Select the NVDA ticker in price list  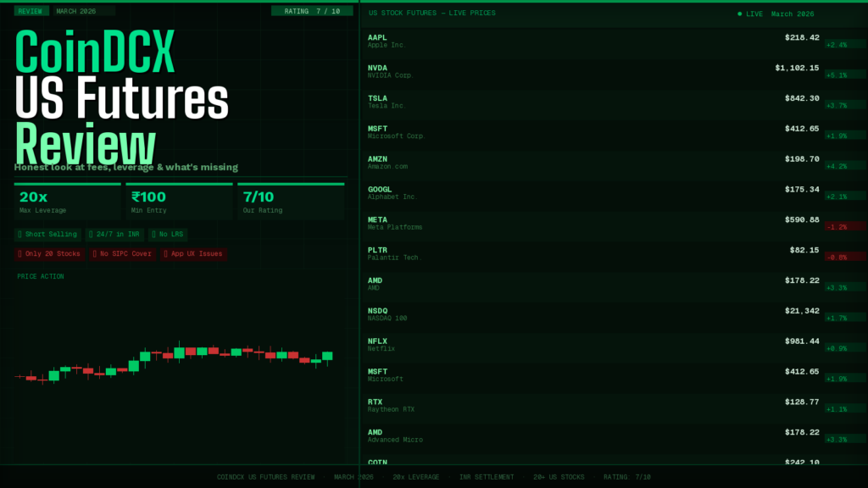point(377,68)
